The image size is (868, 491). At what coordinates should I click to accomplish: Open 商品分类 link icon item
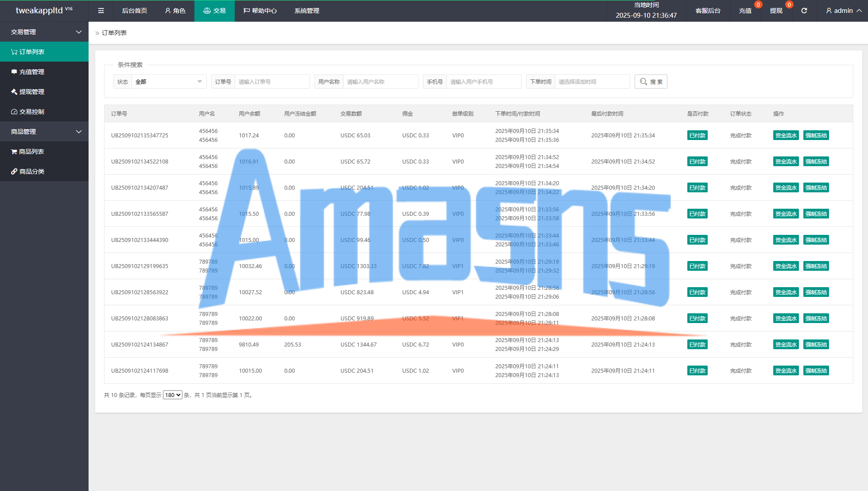27,171
